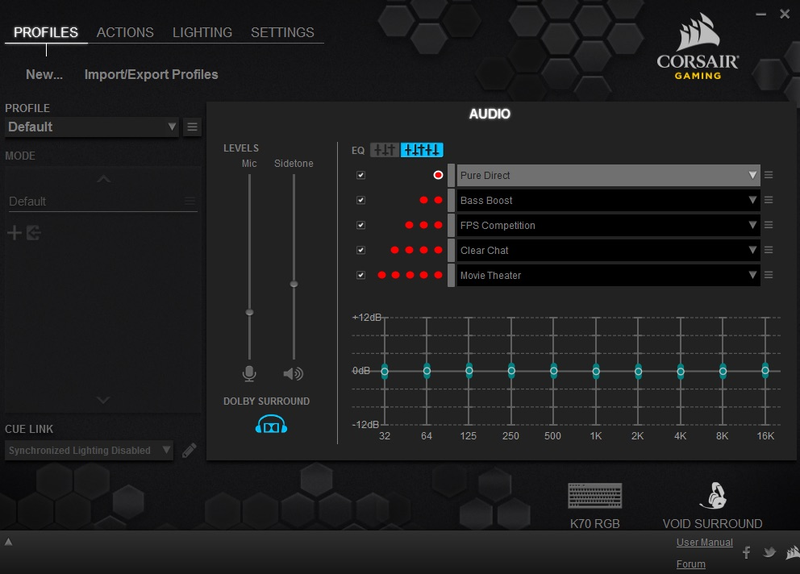Viewport: 800px width, 574px height.
Task: Switch to the PROFILES tab
Action: point(46,33)
